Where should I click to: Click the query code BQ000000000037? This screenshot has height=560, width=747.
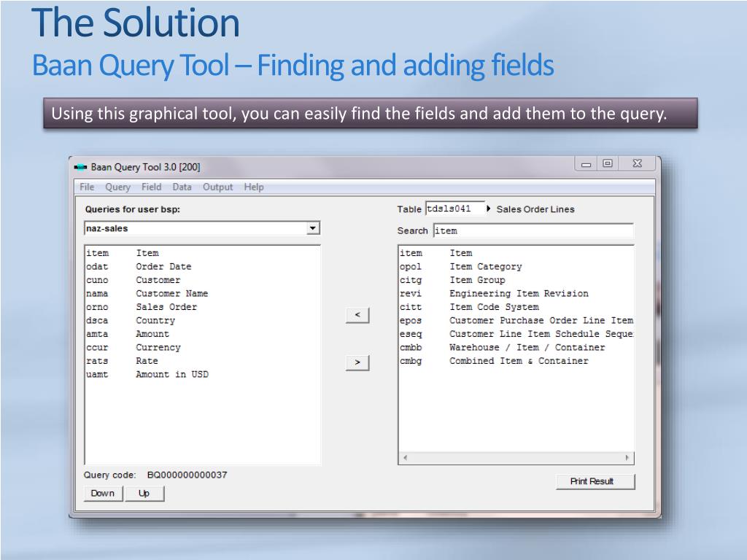pyautogui.click(x=187, y=475)
